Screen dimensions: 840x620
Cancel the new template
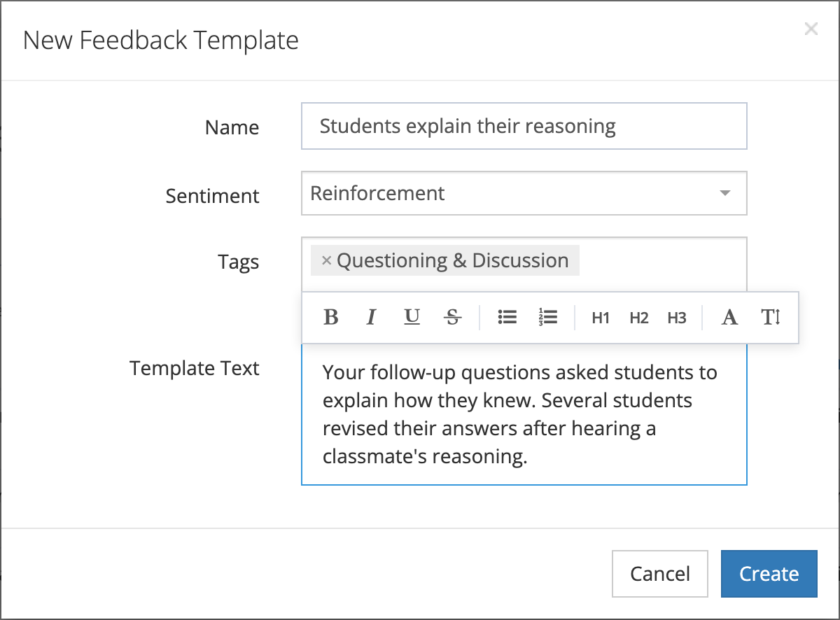pyautogui.click(x=660, y=574)
